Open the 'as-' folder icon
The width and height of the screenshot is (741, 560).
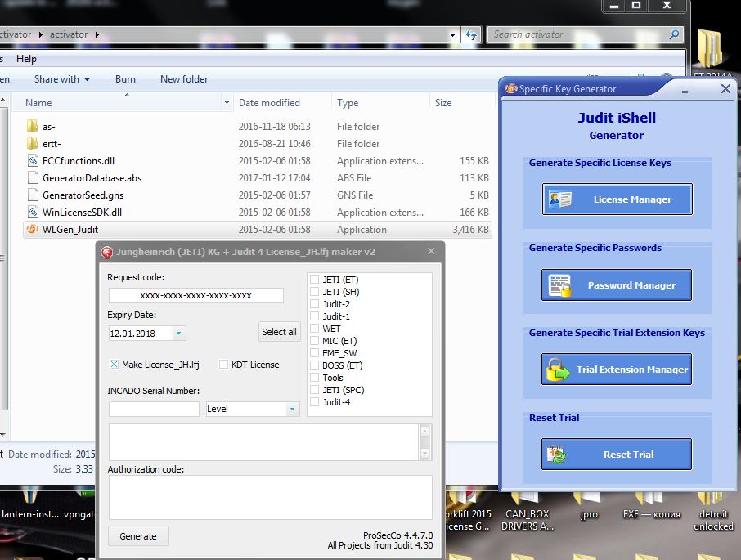click(32, 126)
